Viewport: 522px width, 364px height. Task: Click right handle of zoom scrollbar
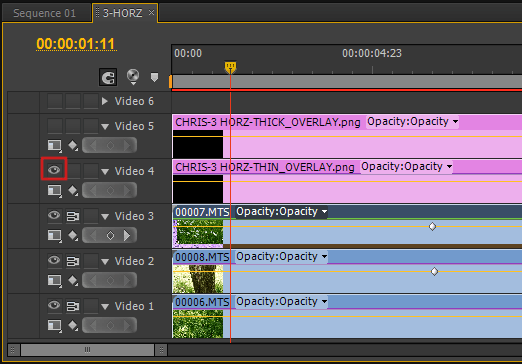point(161,350)
